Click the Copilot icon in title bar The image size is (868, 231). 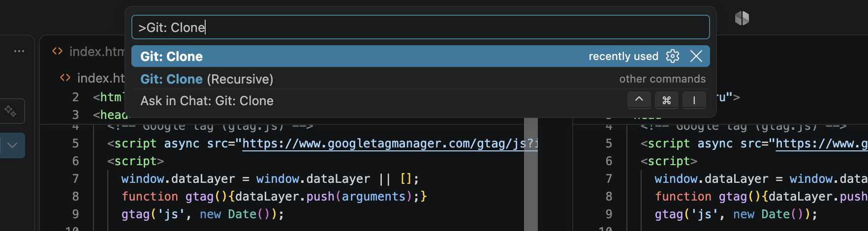742,18
